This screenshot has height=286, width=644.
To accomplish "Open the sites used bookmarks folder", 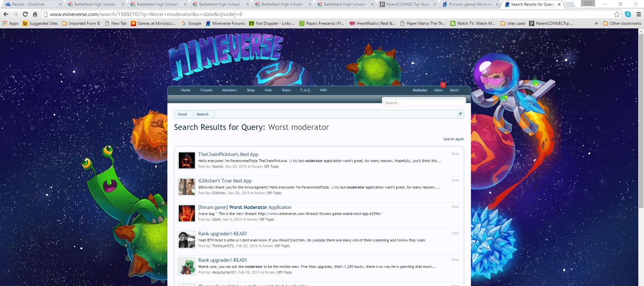I will click(x=513, y=23).
